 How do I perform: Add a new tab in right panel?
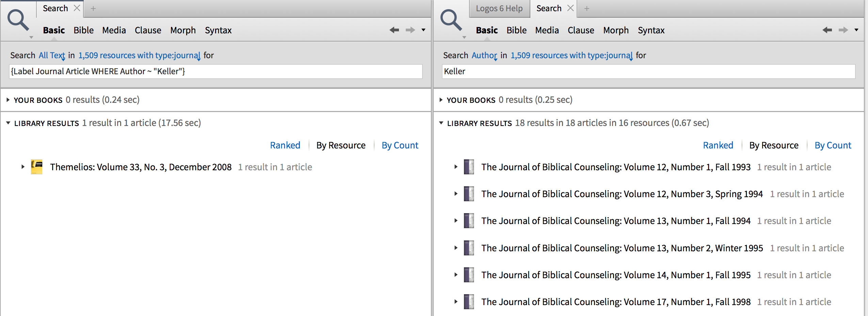587,9
